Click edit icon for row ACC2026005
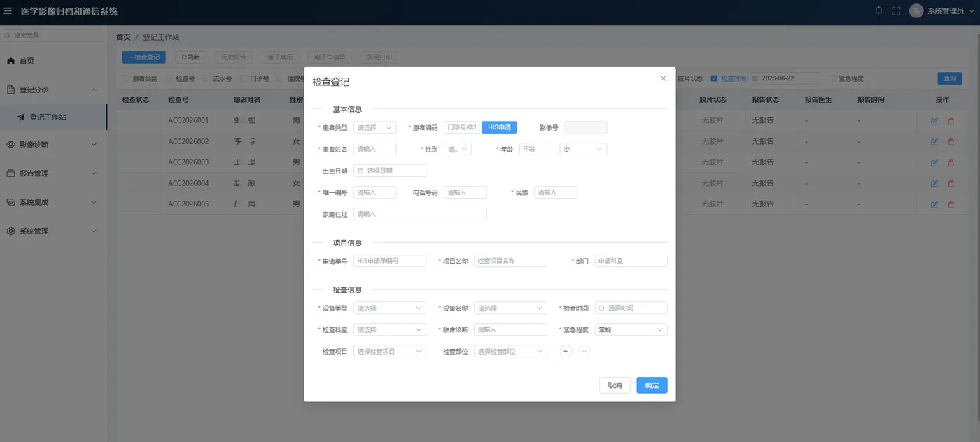 tap(934, 205)
